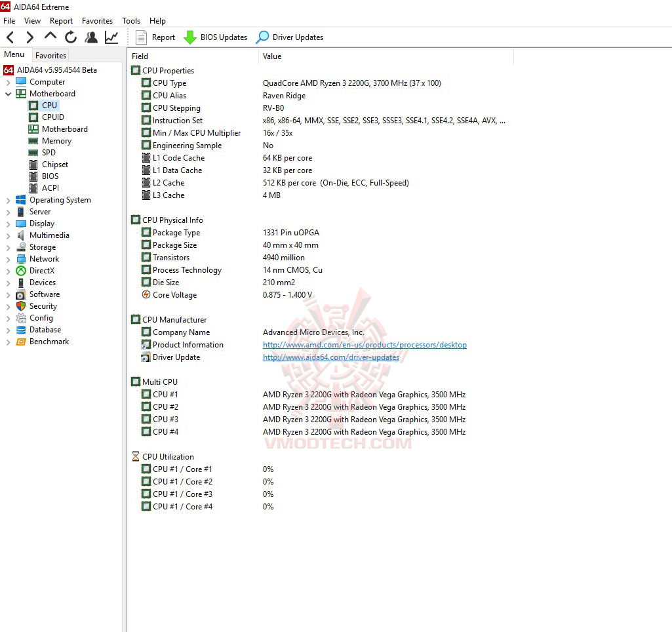Open Chipset page in sidebar
Viewport: 672px width, 632px height.
point(55,165)
